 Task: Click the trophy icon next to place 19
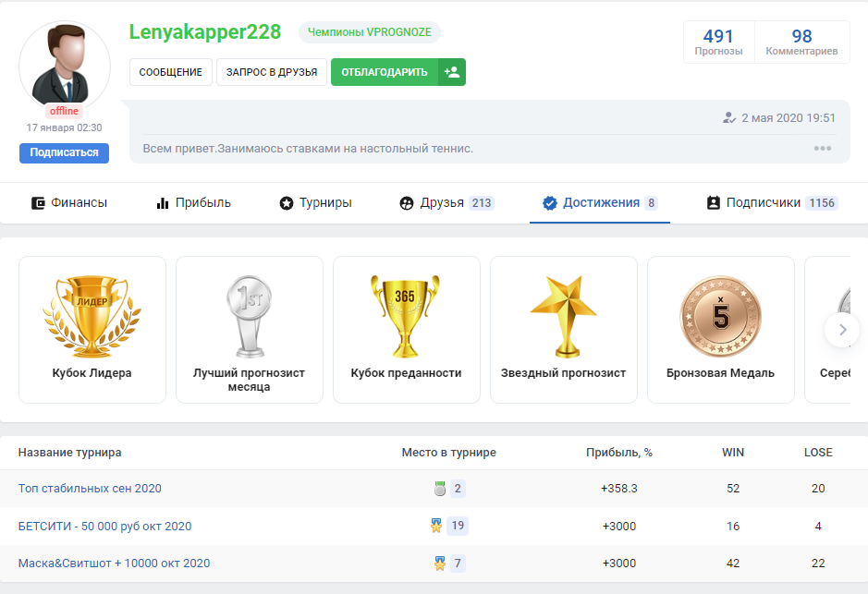[435, 526]
